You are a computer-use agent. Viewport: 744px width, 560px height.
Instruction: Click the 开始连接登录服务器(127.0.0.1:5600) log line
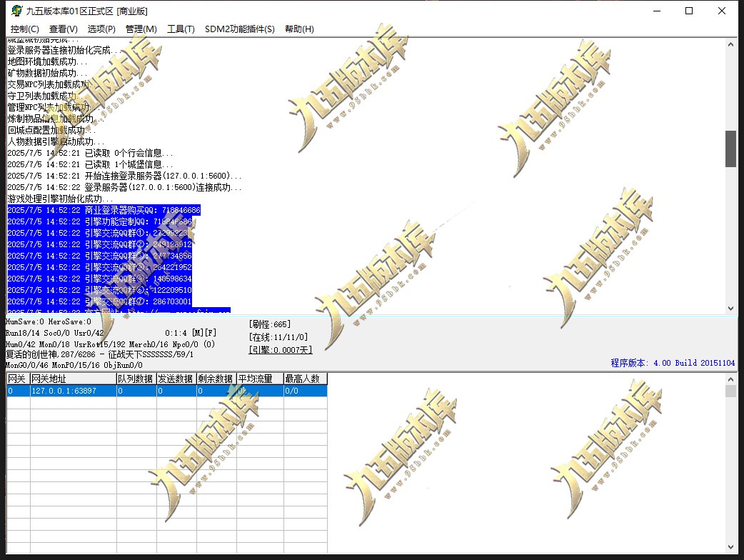(124, 176)
